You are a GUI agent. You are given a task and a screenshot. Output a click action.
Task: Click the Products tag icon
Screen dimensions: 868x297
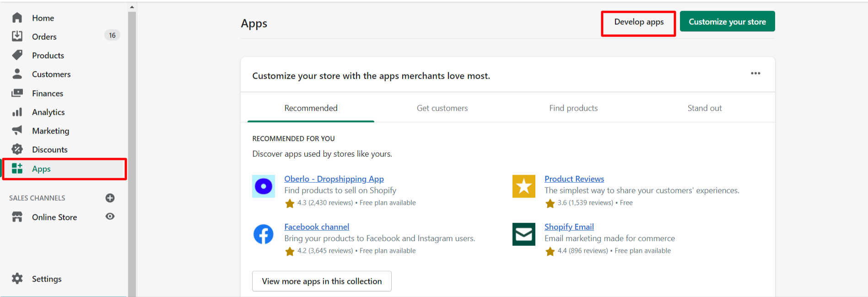(x=17, y=55)
